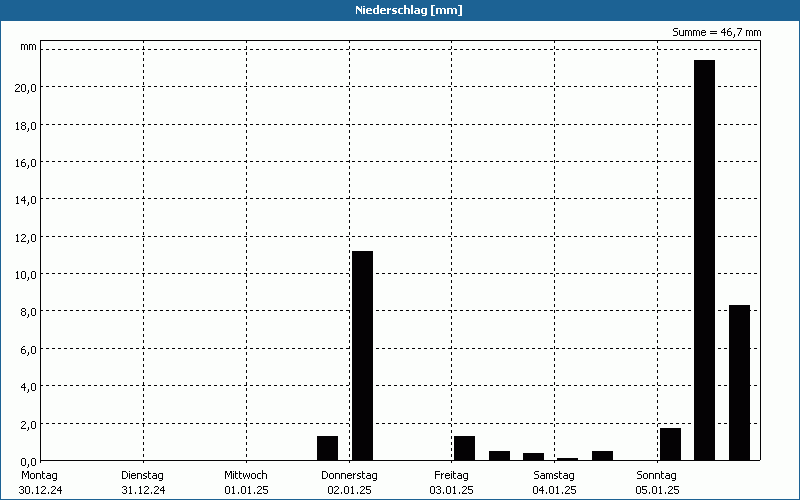Click the 2,0 axis value

[x=28, y=424]
